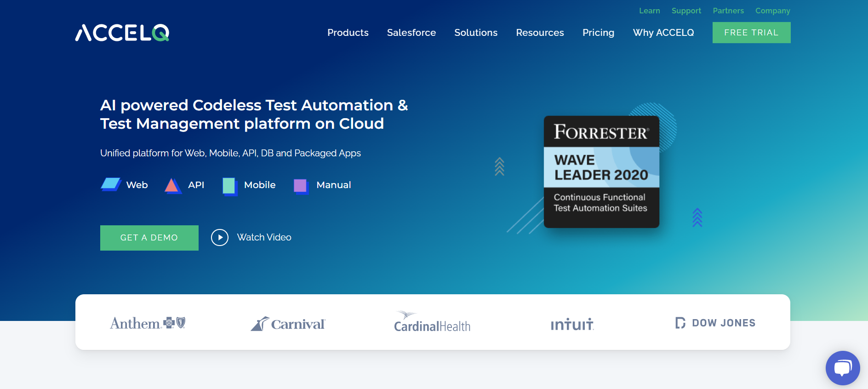
Task: Click the AI powered Codeless Test Automation headline
Action: tap(254, 114)
